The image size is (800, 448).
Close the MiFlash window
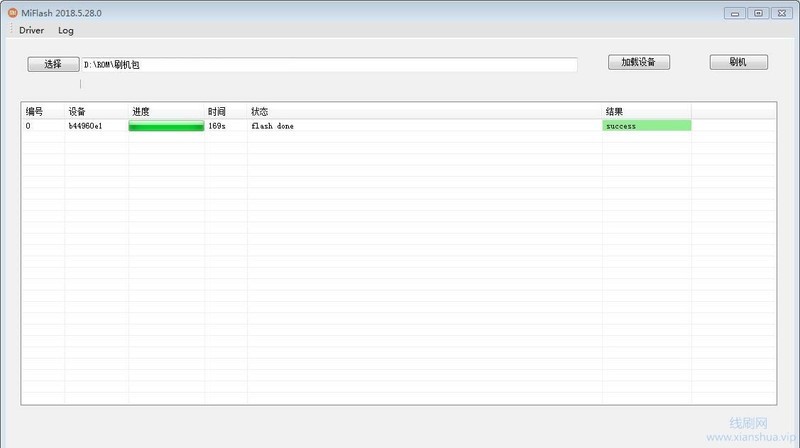pyautogui.click(x=782, y=13)
